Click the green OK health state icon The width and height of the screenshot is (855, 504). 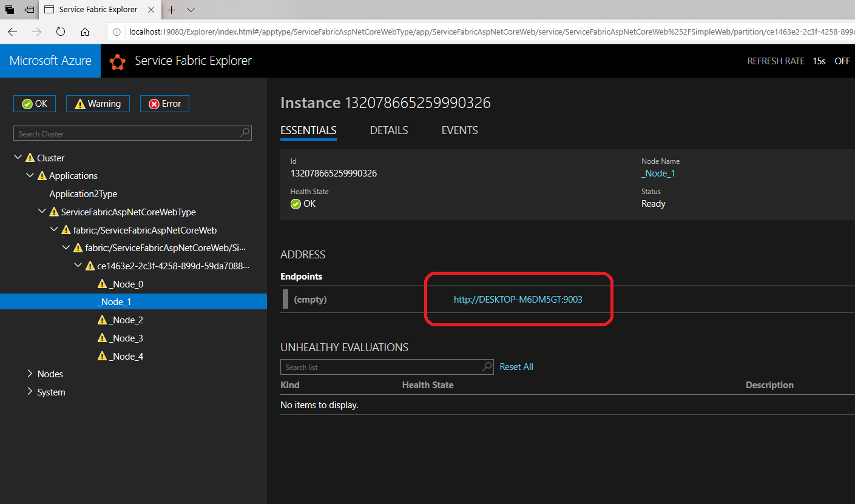tap(296, 204)
